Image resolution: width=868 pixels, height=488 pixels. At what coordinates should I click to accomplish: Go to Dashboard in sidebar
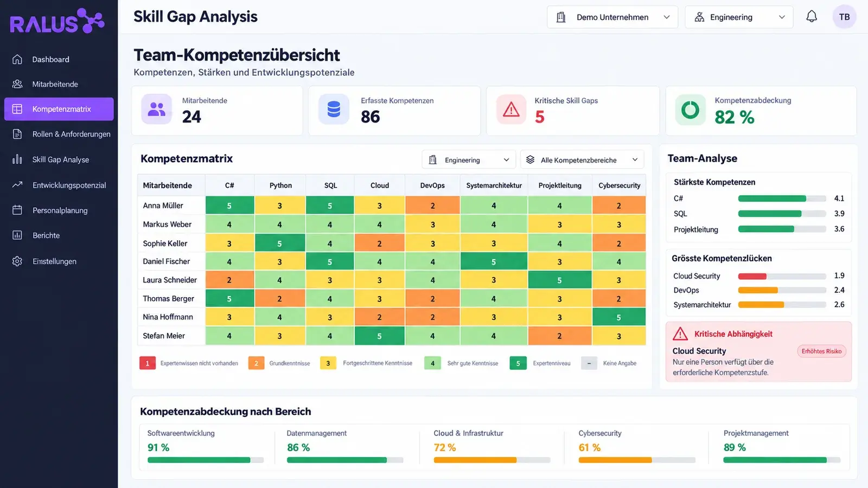click(59, 59)
